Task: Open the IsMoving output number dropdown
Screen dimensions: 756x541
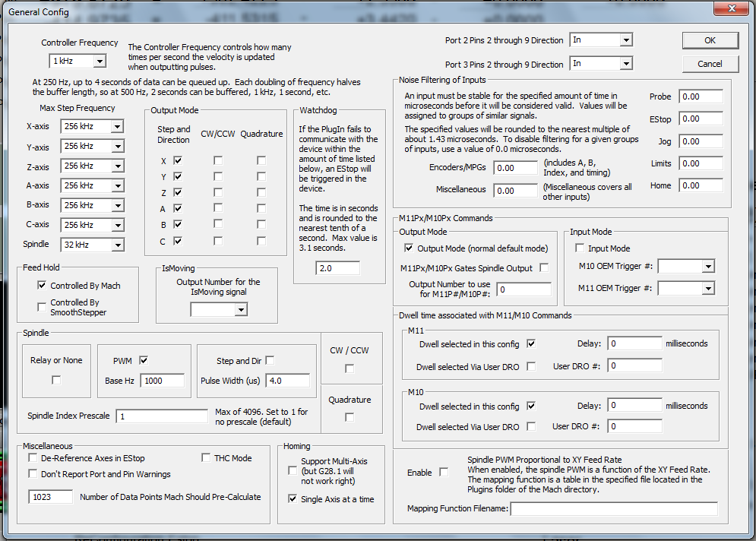Action: pos(240,309)
